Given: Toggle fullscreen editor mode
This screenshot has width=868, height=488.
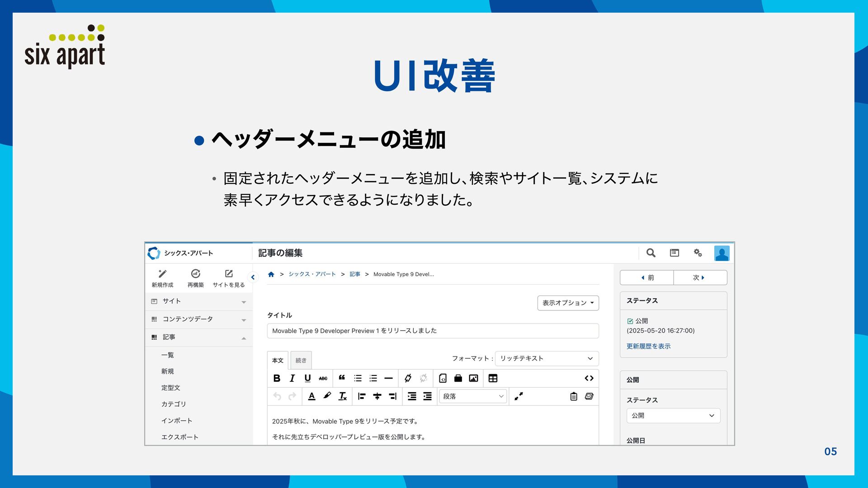Looking at the screenshot, I should click(x=519, y=396).
